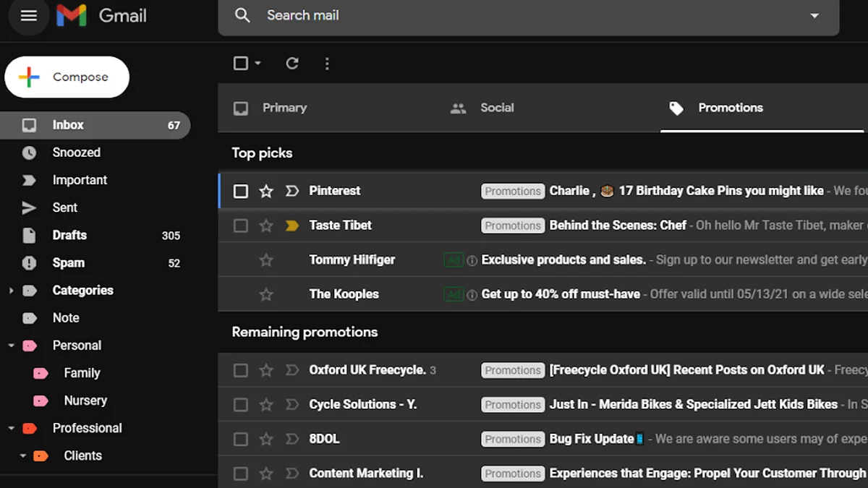Click the info icon on Tommy Hilfiger ad
The width and height of the screenshot is (868, 488).
pyautogui.click(x=472, y=260)
